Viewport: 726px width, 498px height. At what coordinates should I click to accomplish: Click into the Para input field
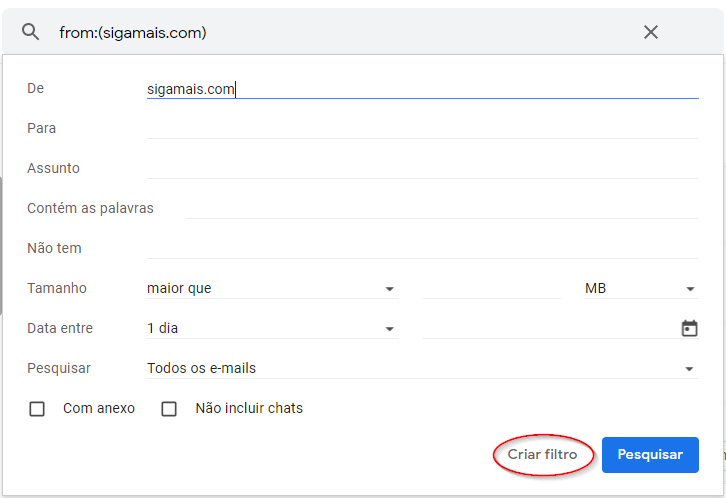tap(421, 129)
